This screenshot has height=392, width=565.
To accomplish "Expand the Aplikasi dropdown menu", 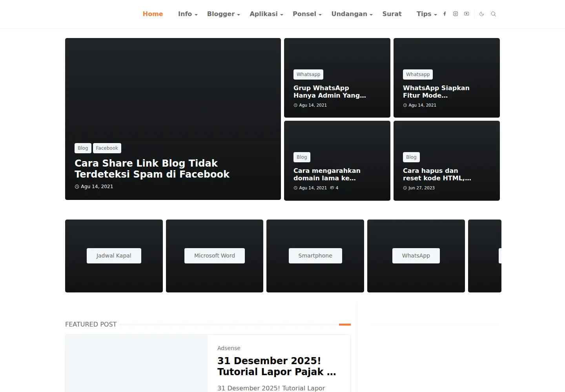I will tap(266, 14).
